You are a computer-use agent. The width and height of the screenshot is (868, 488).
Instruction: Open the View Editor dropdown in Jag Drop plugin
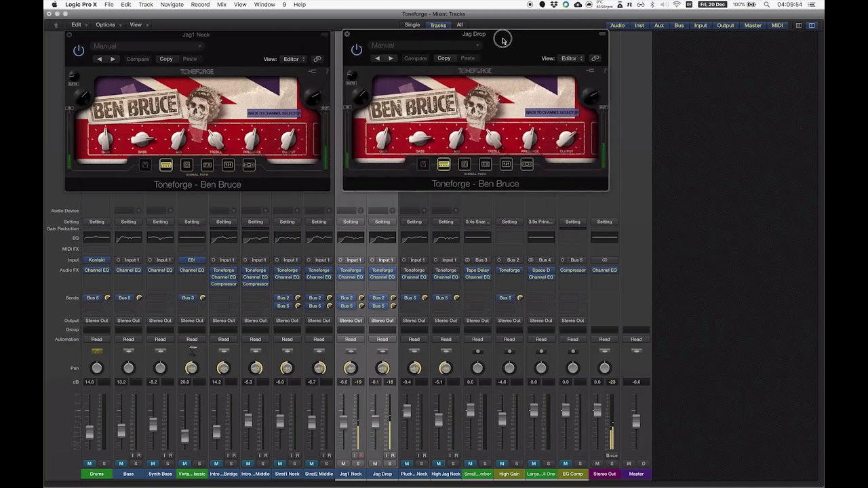[x=570, y=58]
